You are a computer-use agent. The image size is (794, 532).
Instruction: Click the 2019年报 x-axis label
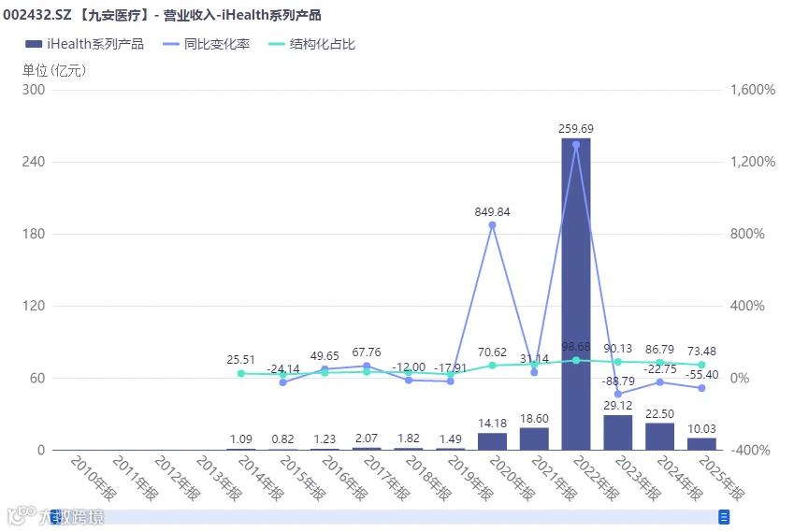coord(471,478)
